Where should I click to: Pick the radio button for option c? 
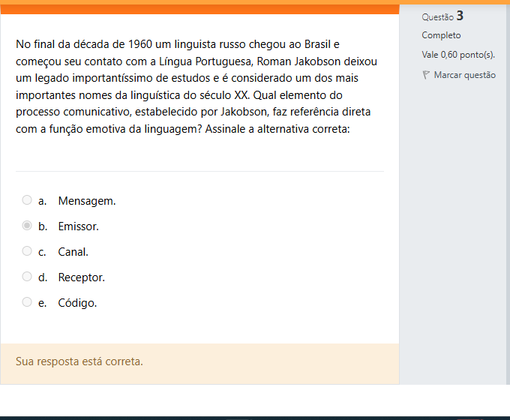27,251
